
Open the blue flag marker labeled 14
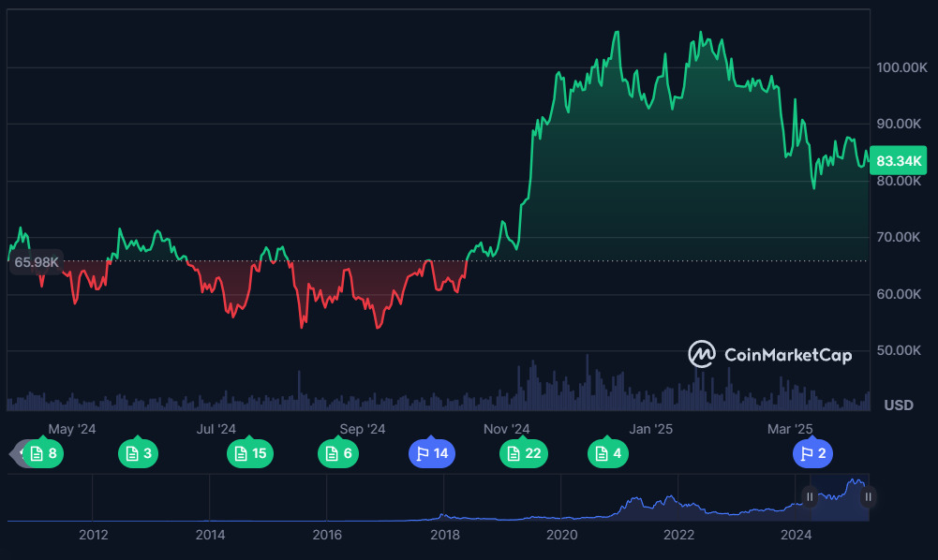pyautogui.click(x=431, y=454)
